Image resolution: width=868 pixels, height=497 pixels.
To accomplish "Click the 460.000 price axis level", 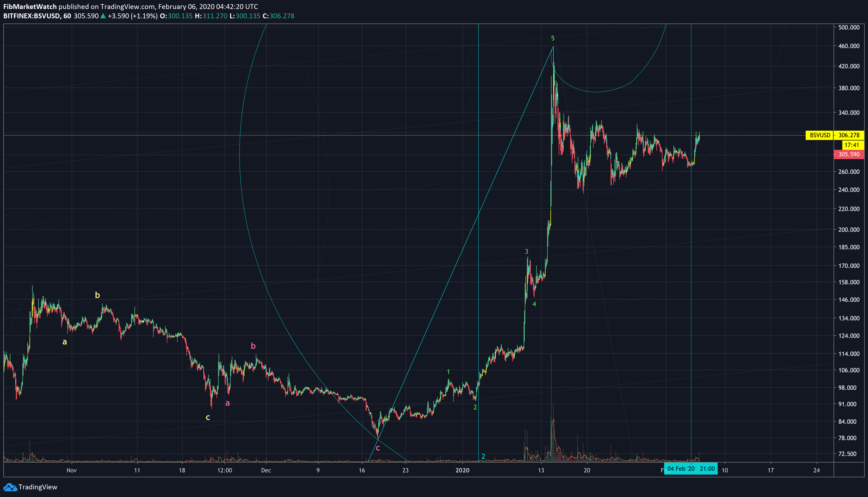I will coord(849,46).
